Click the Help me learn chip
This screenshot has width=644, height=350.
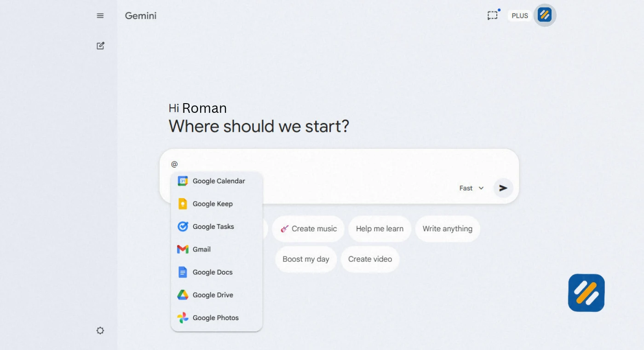tap(379, 229)
